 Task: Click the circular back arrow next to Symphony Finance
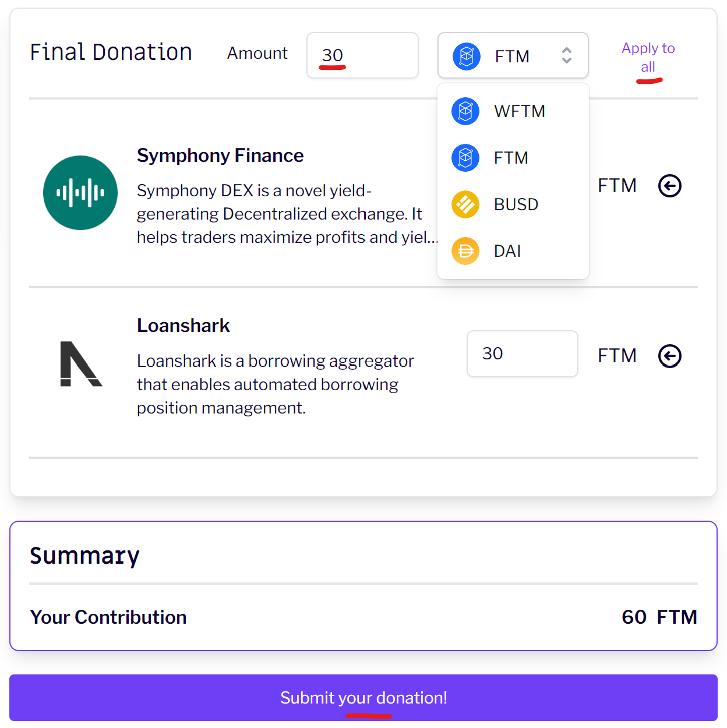[x=670, y=186]
